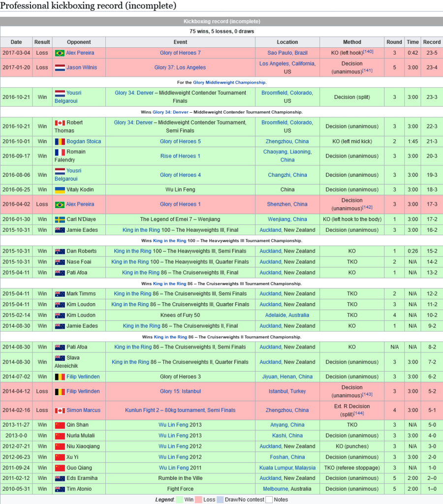Click the event text Fight Force
This screenshot has width=443, height=504.
(x=180, y=489)
